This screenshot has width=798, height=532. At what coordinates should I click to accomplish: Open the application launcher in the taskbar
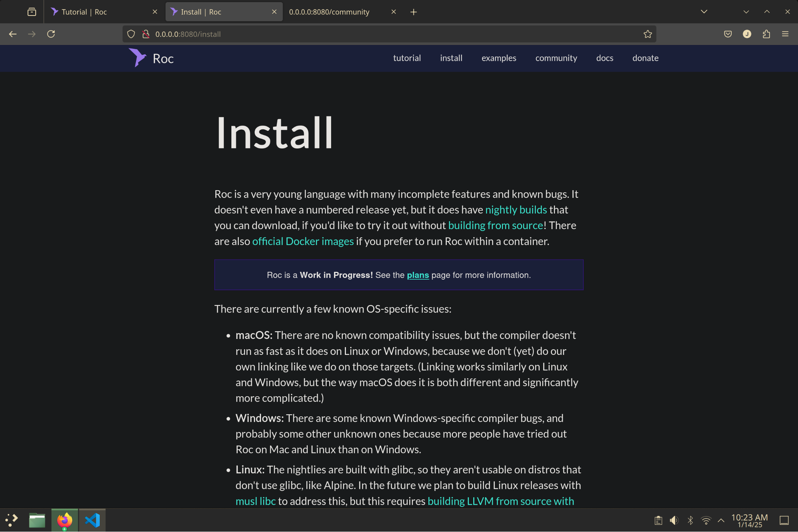pyautogui.click(x=12, y=520)
